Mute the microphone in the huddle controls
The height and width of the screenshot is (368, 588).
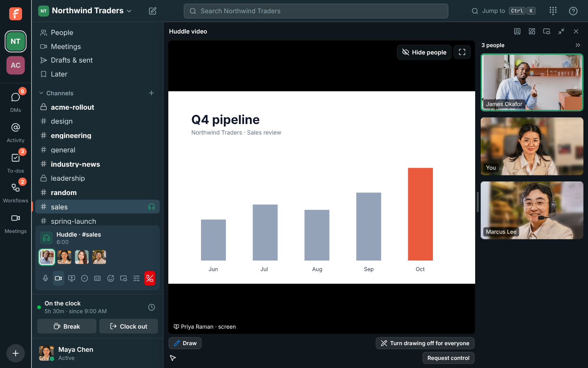(x=46, y=278)
